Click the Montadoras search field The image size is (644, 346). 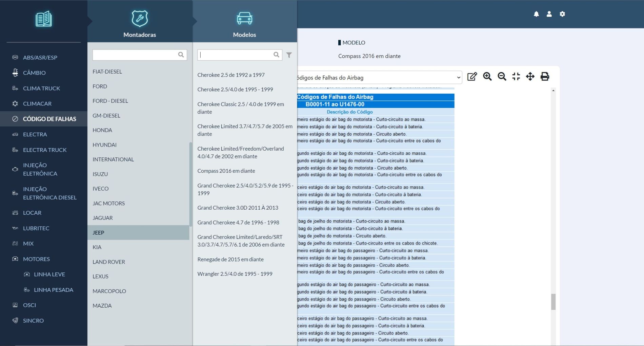click(x=136, y=55)
